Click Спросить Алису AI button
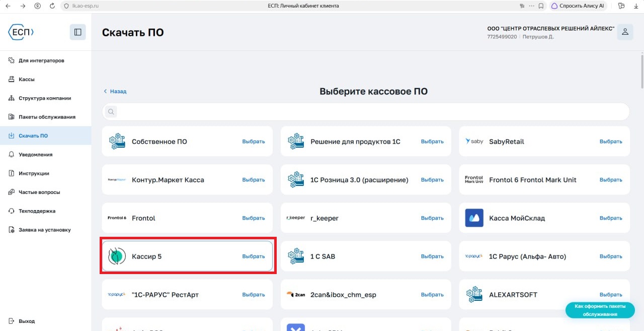 pyautogui.click(x=578, y=6)
